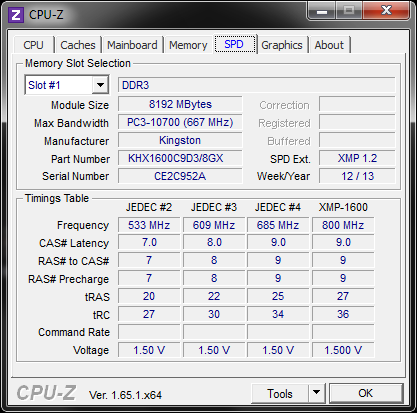
Task: Select the 800 MHz frequency cell
Action: point(343,225)
